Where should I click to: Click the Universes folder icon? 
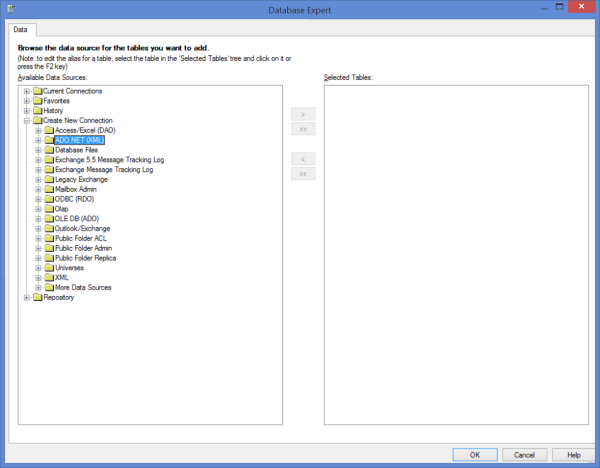point(49,268)
